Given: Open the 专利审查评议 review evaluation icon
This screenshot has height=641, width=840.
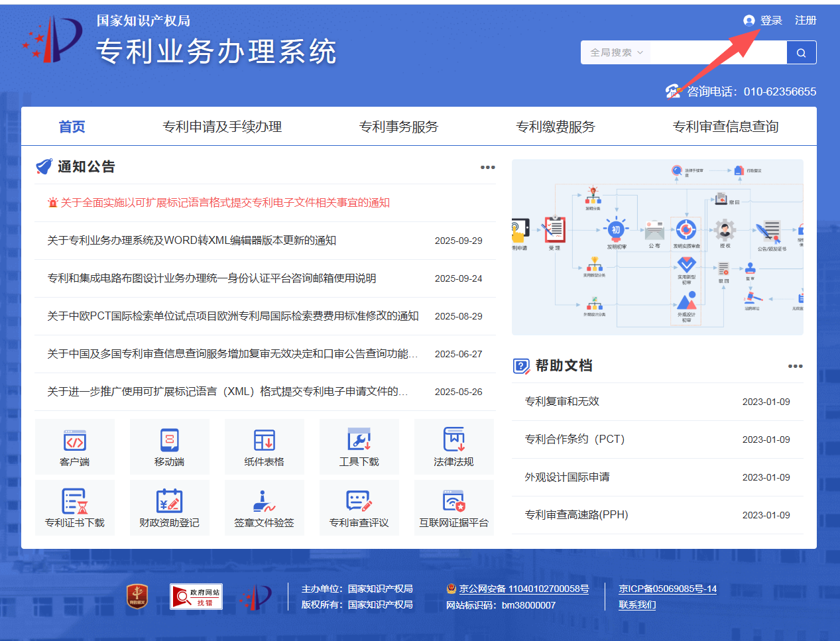Looking at the screenshot, I should [x=359, y=507].
